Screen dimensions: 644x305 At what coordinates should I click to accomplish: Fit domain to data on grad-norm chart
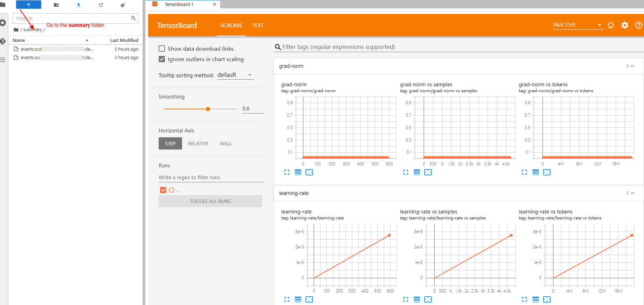(x=309, y=172)
